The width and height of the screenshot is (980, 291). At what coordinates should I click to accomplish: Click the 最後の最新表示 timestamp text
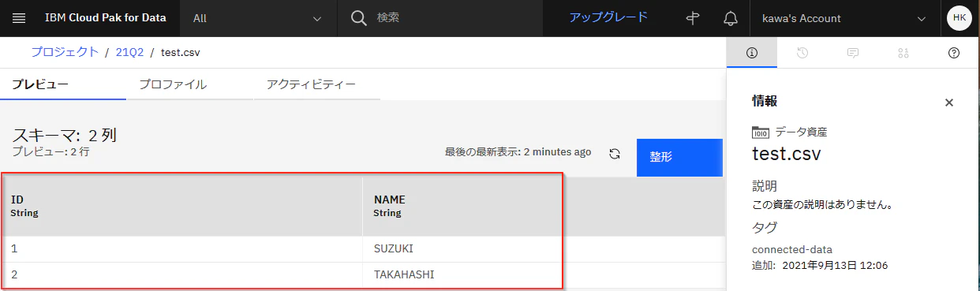click(x=518, y=152)
